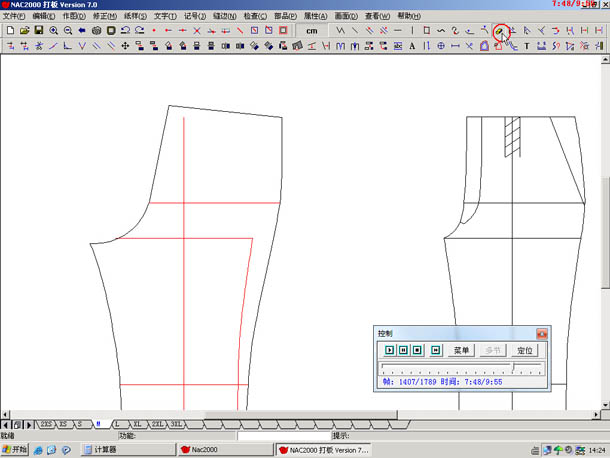Screen dimensions: 610x458
Task: Close the 控制 panel
Action: (542, 333)
